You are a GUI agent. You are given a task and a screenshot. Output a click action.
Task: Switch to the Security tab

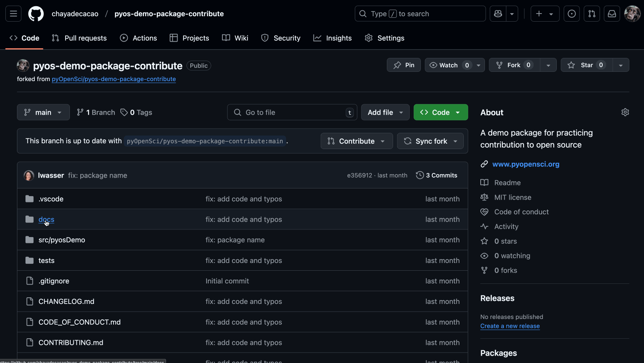[281, 38]
